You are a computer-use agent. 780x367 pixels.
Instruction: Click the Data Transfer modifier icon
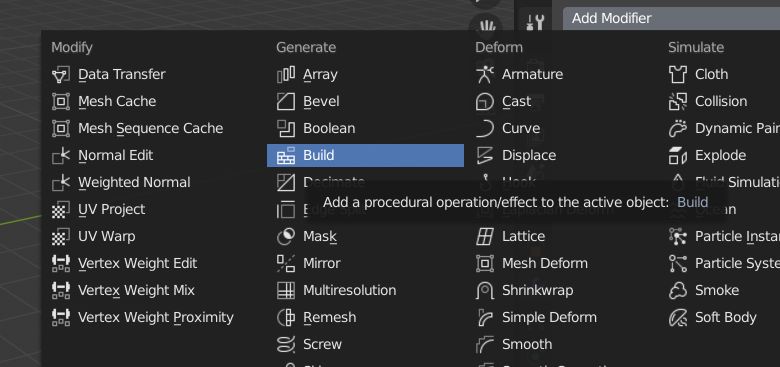coord(61,75)
